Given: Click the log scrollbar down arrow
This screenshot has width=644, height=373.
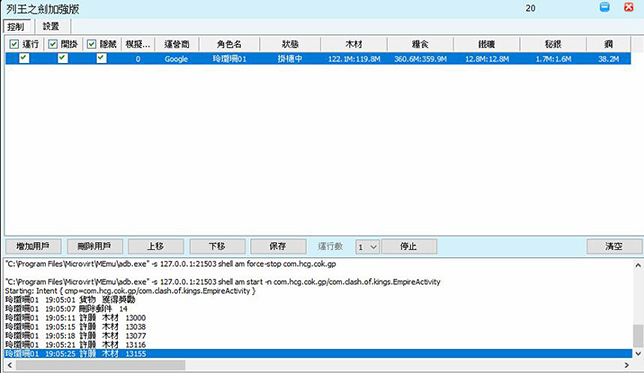Looking at the screenshot, I should tap(638, 353).
